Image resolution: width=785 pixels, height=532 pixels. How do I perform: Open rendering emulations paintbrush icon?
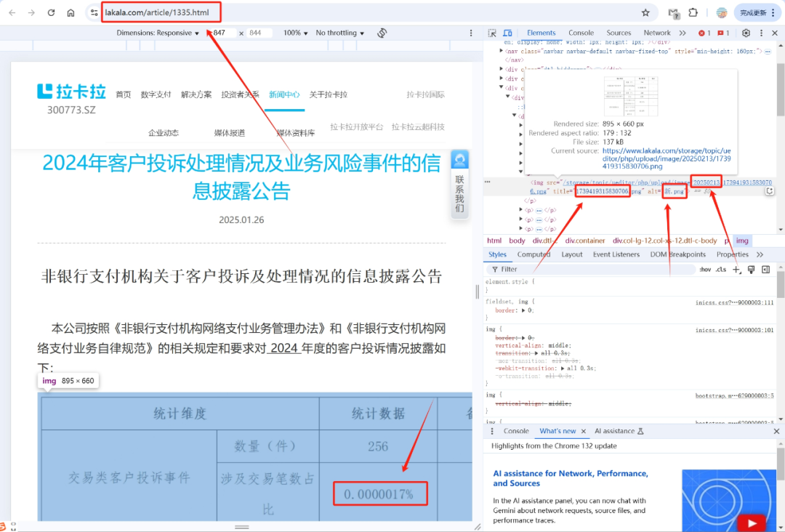752,270
